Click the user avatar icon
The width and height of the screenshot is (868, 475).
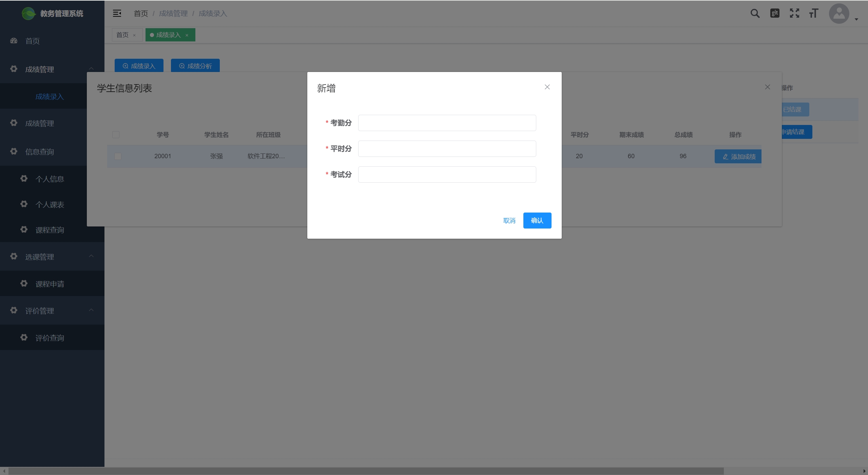point(839,14)
